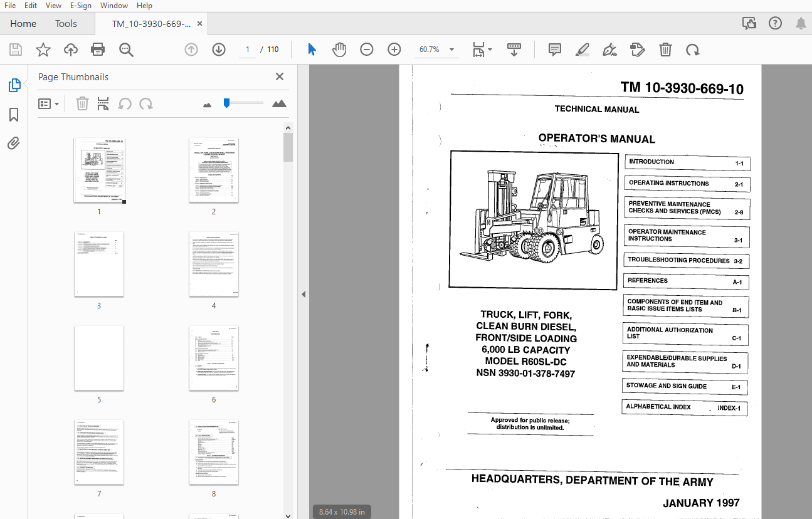Click the extract pages icon in thumbnails panel
The height and width of the screenshot is (519, 812).
click(103, 103)
